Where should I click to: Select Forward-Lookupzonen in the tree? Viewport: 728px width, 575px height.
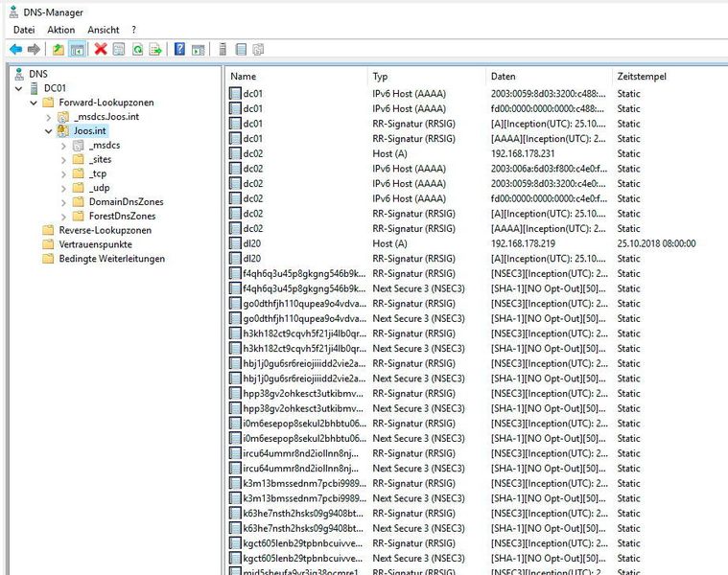coord(106,103)
